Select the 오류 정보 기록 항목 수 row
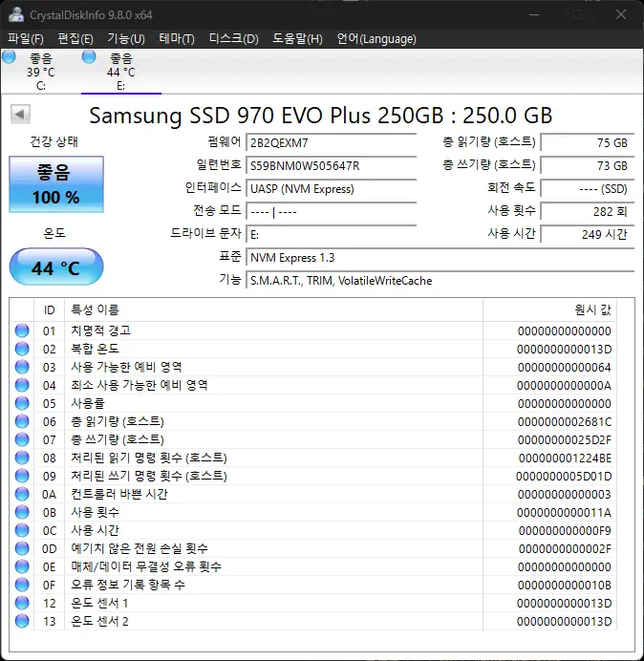The height and width of the screenshot is (661, 644). [x=313, y=585]
